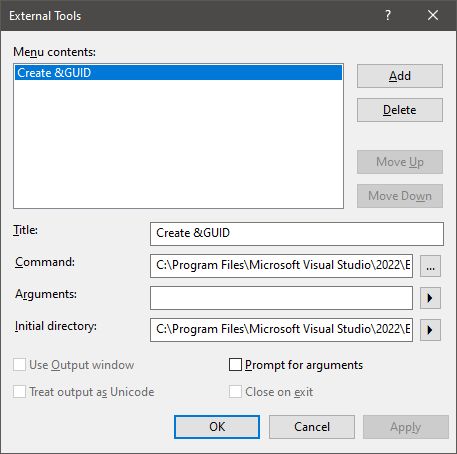
Task: Focus the Title input field
Action: 297,234
